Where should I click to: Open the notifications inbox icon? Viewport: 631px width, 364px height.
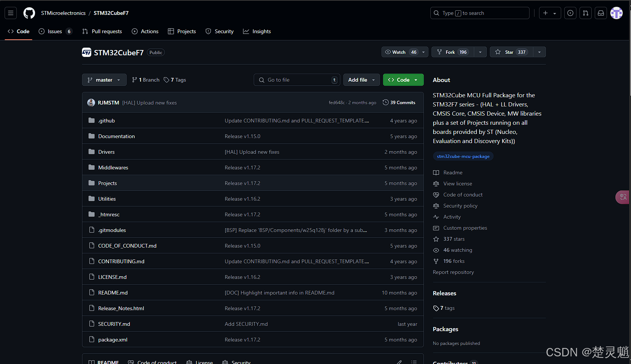600,13
